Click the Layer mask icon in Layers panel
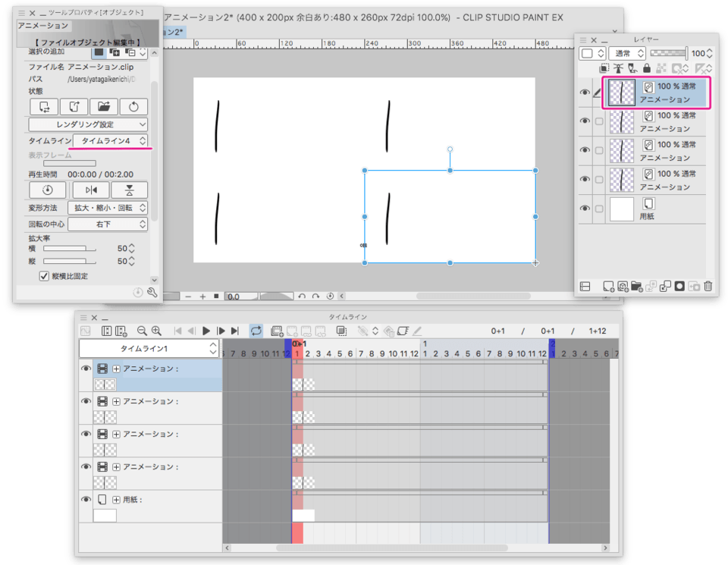The height and width of the screenshot is (565, 728). tap(679, 287)
